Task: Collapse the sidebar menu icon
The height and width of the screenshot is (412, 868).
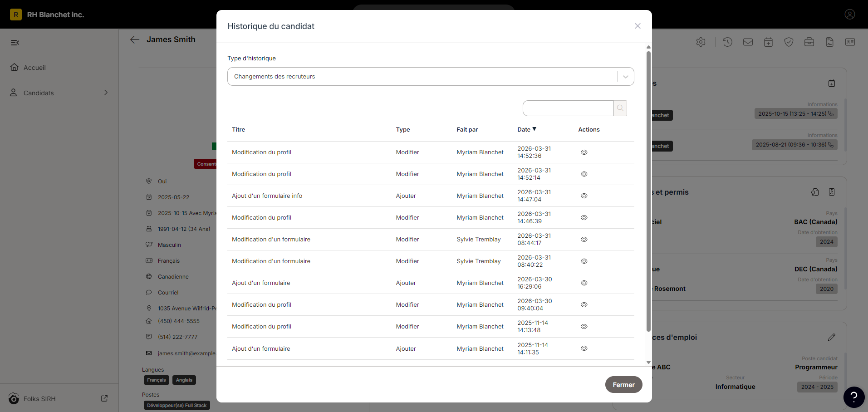Action: pos(15,43)
